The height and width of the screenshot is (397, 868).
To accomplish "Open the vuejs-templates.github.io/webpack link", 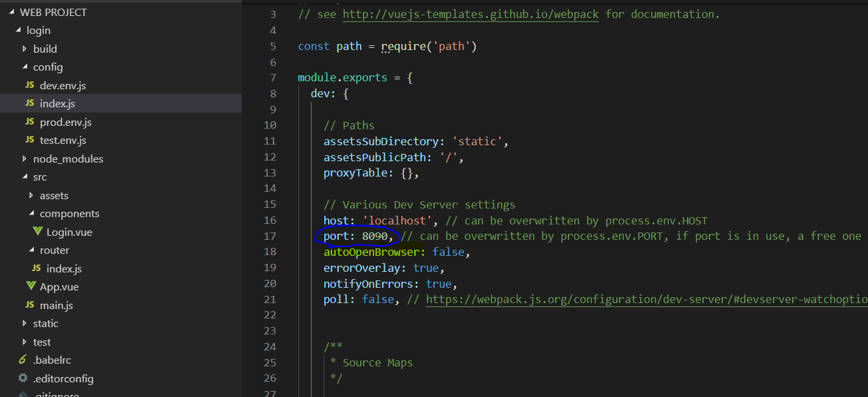I will click(471, 14).
